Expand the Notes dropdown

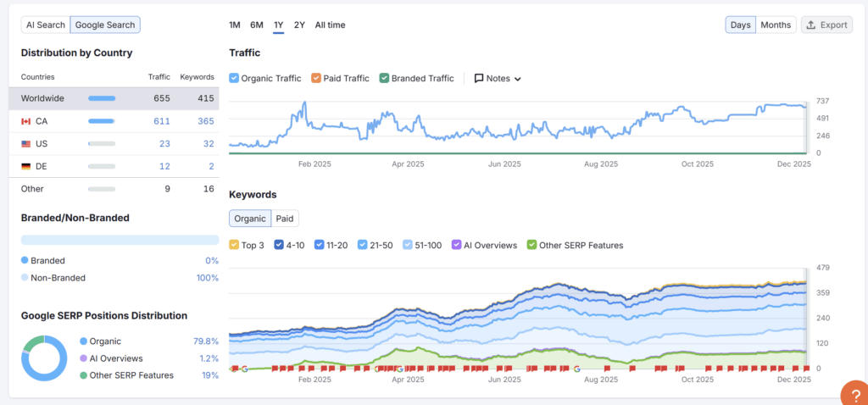[x=498, y=78]
